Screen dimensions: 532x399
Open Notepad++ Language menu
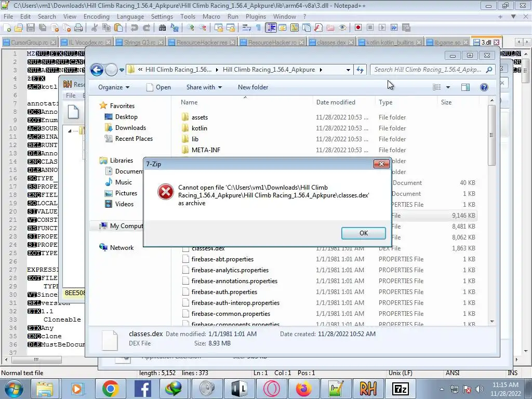click(130, 17)
